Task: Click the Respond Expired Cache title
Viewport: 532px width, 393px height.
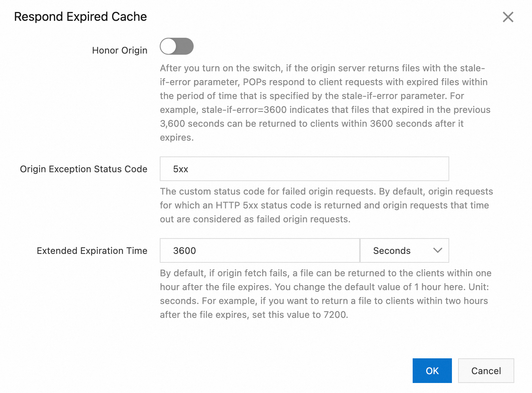Action: tap(80, 17)
